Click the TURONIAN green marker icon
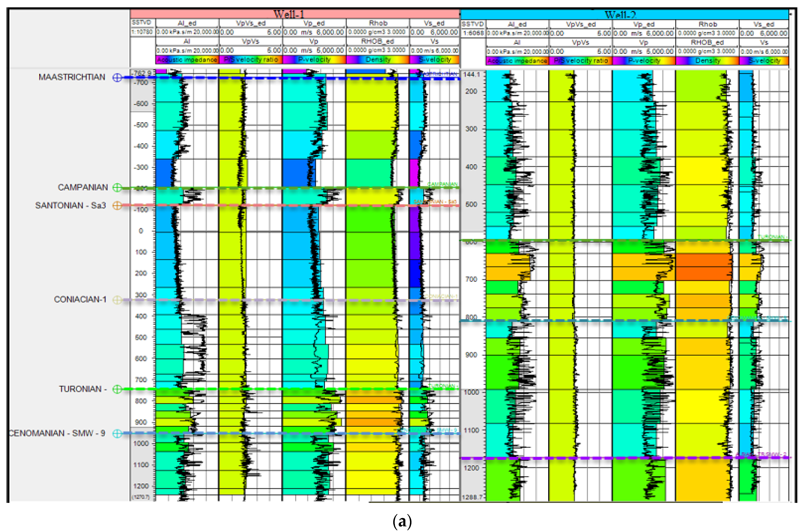 point(117,389)
